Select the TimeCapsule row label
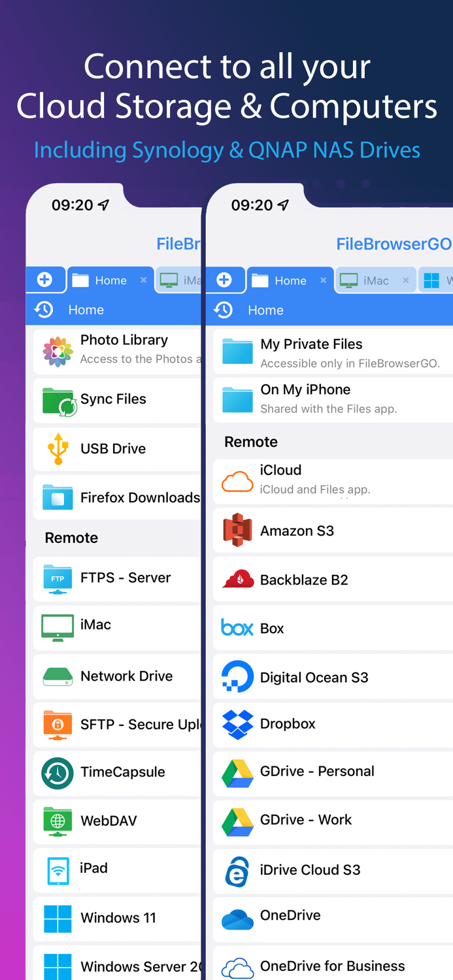The width and height of the screenshot is (453, 980). (123, 772)
